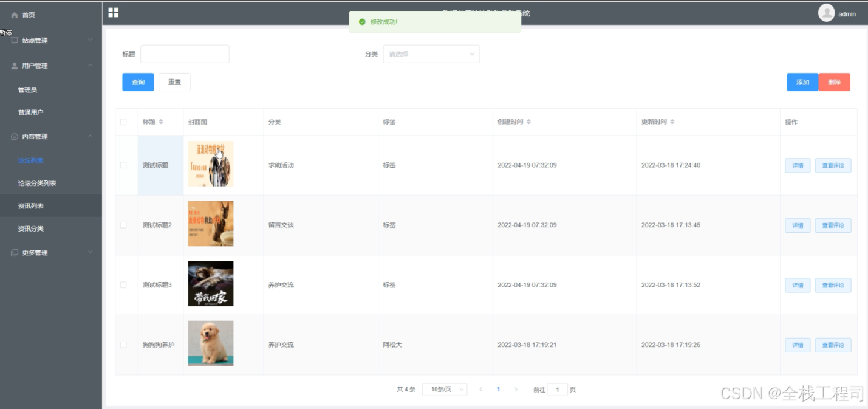Click the 带我回家 cover thumbnail

click(x=211, y=284)
